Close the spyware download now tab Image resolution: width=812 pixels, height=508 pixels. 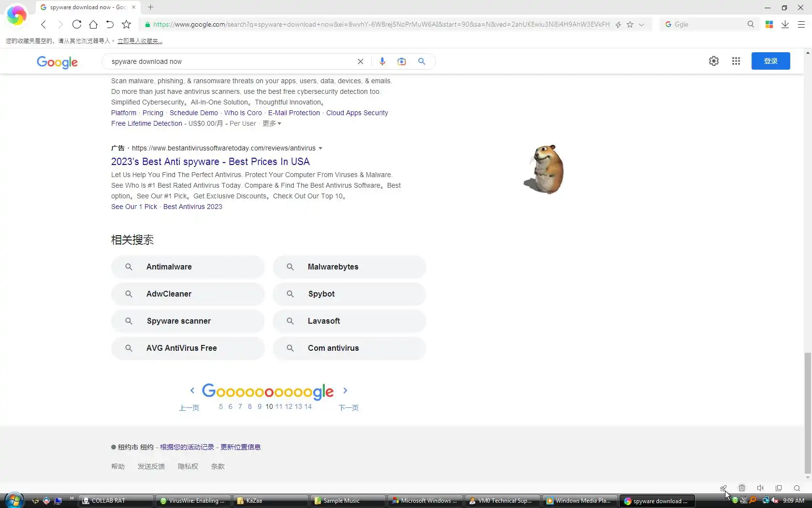point(134,7)
